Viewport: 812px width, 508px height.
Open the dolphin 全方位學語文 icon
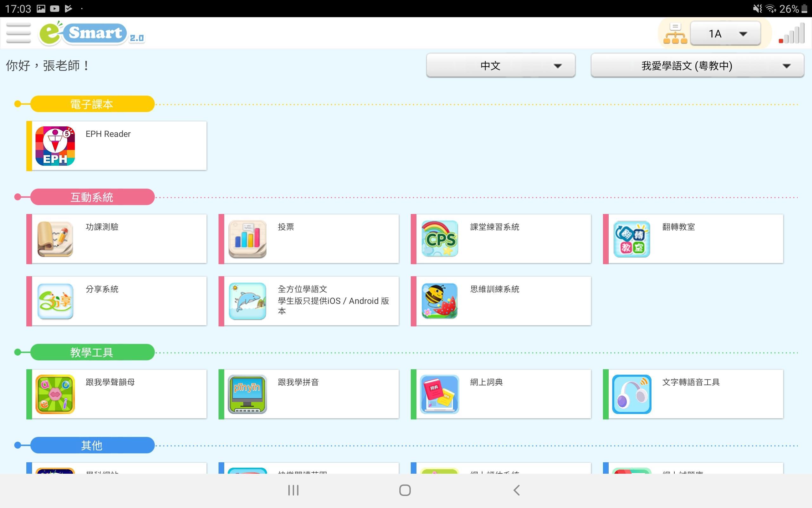coord(247,301)
